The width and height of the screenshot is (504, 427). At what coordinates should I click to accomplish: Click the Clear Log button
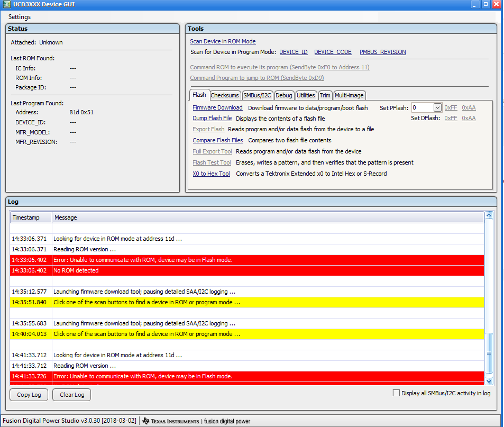pyautogui.click(x=72, y=395)
